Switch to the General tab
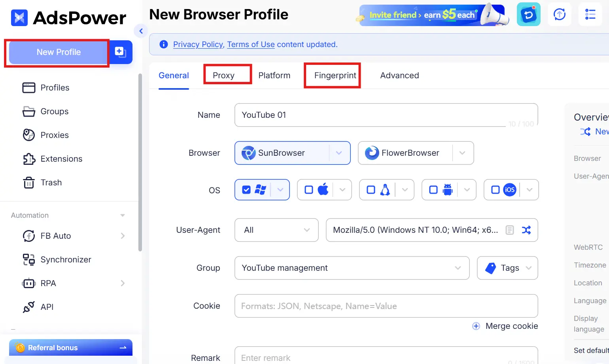Image resolution: width=609 pixels, height=364 pixels. [174, 75]
